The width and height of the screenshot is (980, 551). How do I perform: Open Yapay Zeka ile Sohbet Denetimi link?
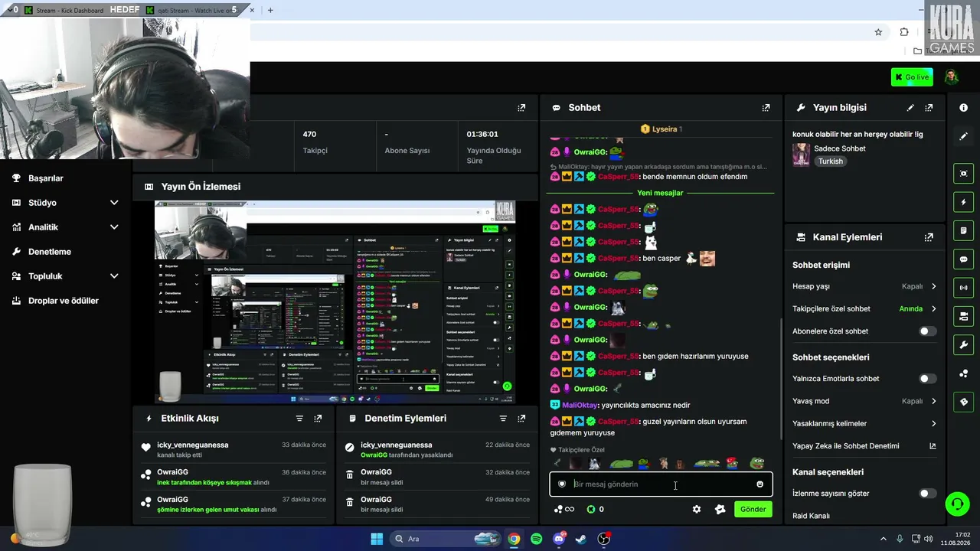pyautogui.click(x=865, y=446)
